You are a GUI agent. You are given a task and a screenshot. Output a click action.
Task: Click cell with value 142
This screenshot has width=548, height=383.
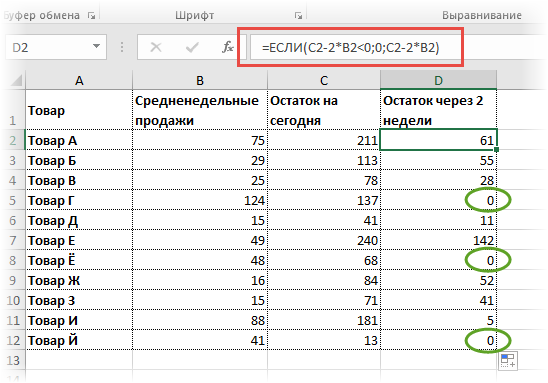point(438,240)
